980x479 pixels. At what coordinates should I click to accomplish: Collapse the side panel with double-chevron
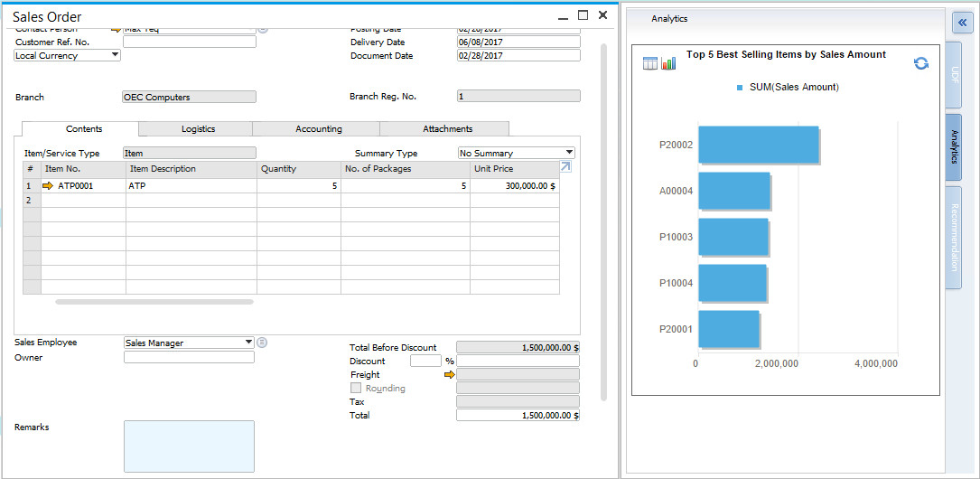(963, 23)
